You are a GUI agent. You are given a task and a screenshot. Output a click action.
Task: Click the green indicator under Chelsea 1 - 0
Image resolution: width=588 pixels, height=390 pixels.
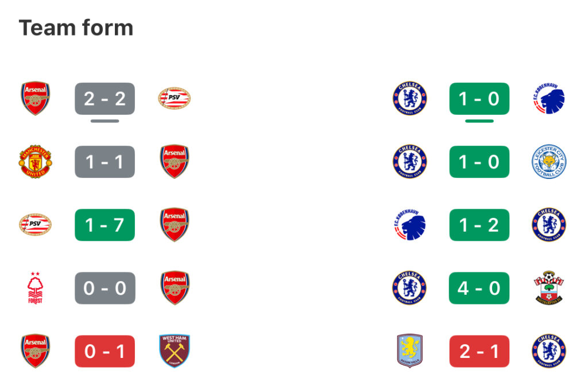479,121
